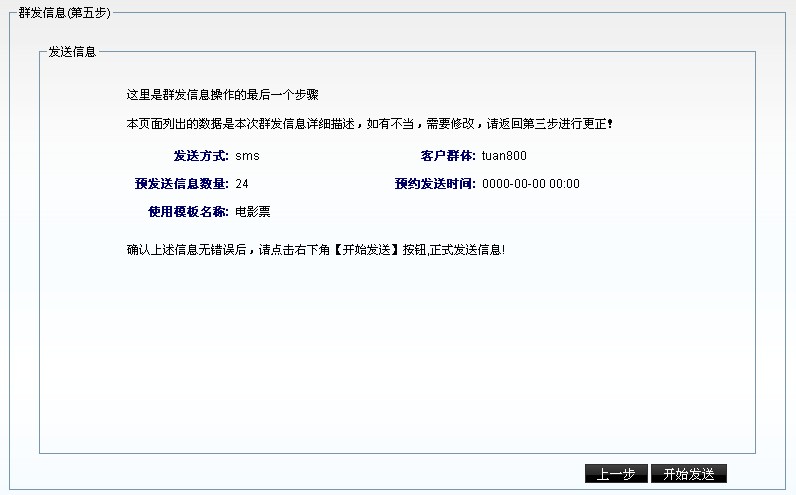The width and height of the screenshot is (796, 495).
Task: Click the 发送方式 label
Action: click(x=201, y=156)
